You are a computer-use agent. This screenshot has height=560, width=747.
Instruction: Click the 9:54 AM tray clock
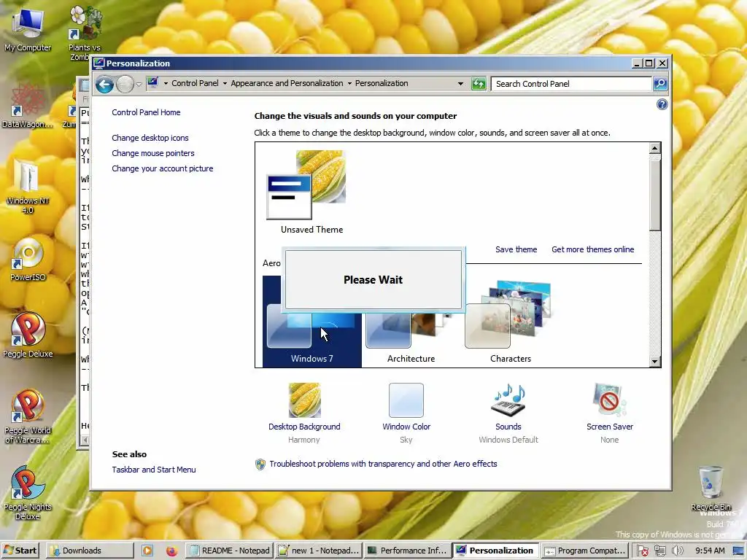pyautogui.click(x=710, y=551)
